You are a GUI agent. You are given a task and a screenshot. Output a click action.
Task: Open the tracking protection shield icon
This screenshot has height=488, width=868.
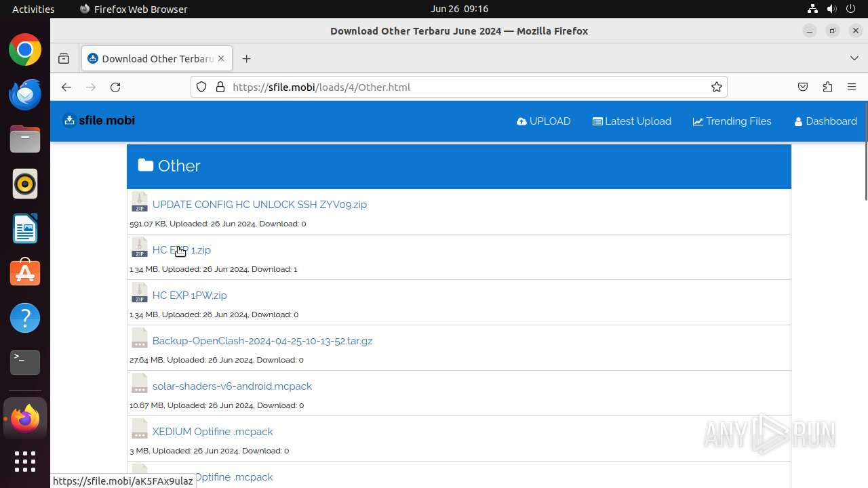pos(201,87)
